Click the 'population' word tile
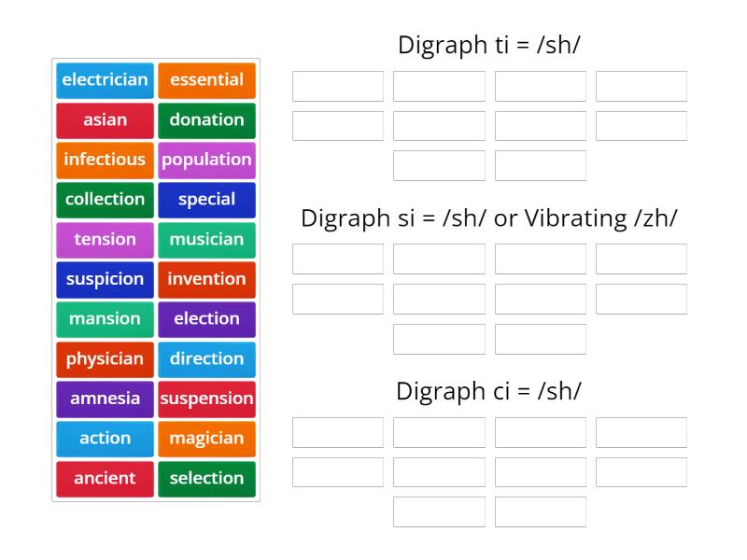 [x=206, y=160]
